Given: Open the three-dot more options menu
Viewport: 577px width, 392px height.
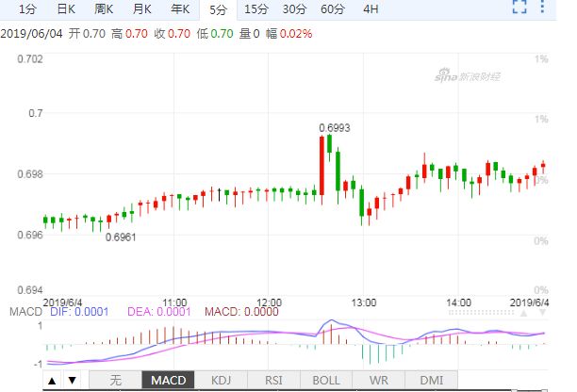Looking at the screenshot, I should 544,9.
